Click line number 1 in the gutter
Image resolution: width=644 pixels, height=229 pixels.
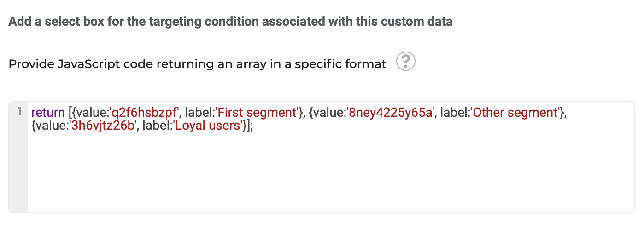(x=19, y=111)
